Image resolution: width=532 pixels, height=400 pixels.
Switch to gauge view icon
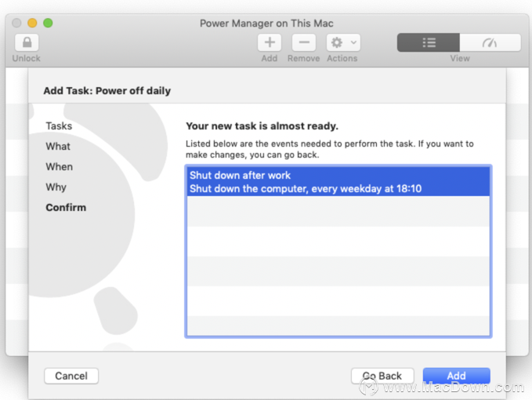(x=490, y=43)
